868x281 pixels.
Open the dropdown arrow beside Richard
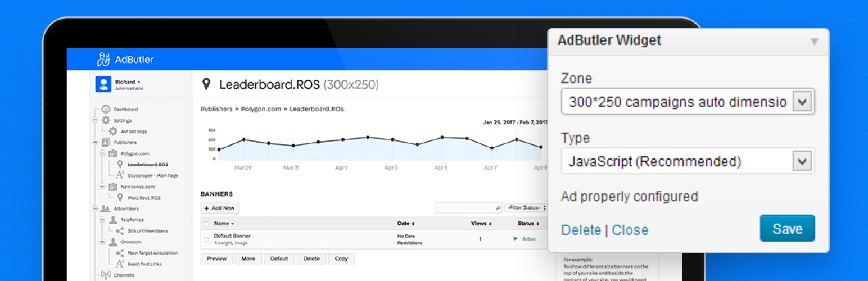coord(139,82)
